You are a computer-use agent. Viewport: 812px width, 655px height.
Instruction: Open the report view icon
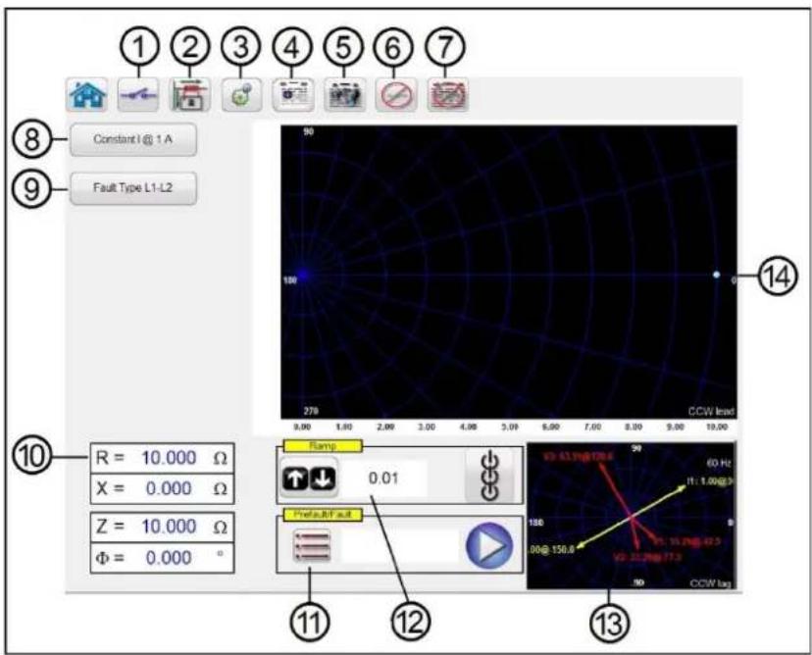pos(293,95)
